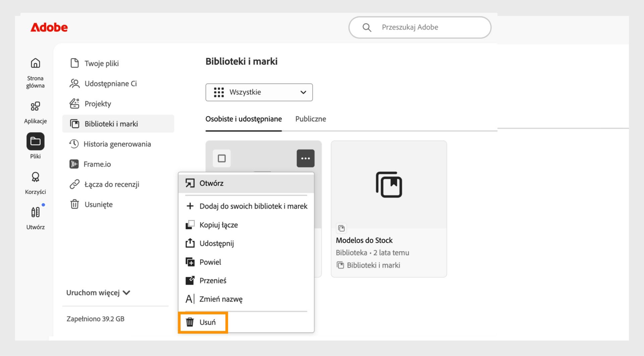Click Łącza do recenzji link icon
The width and height of the screenshot is (644, 356).
74,184
